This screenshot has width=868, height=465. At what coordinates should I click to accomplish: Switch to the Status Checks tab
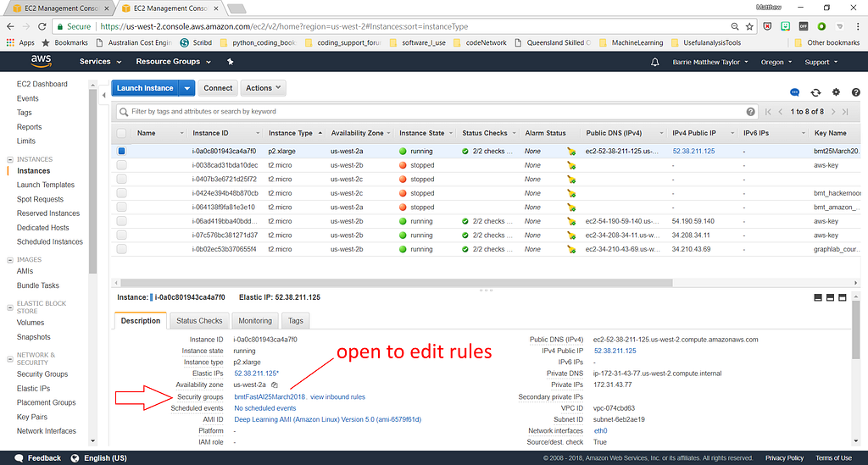pyautogui.click(x=199, y=321)
